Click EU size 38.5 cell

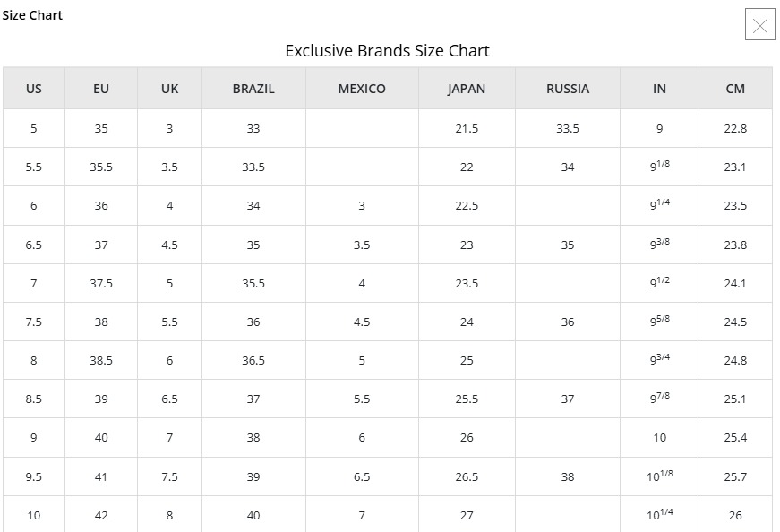(101, 360)
